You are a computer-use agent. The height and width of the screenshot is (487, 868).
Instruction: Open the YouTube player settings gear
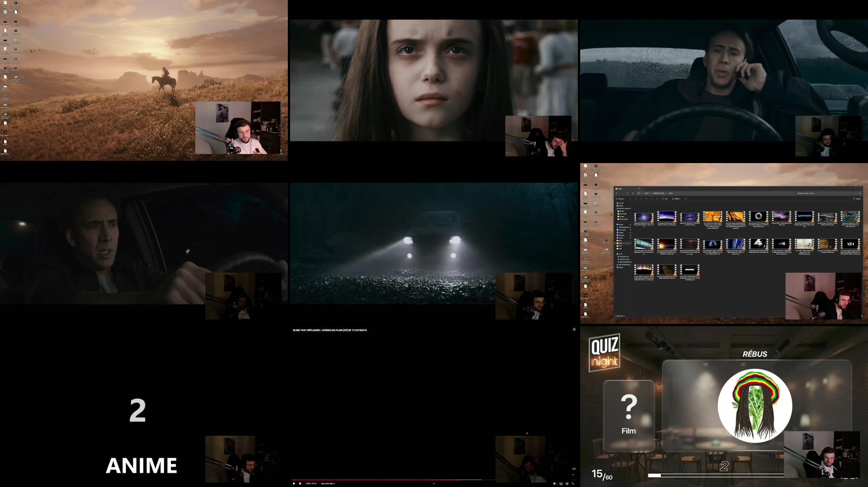pyautogui.click(x=567, y=483)
